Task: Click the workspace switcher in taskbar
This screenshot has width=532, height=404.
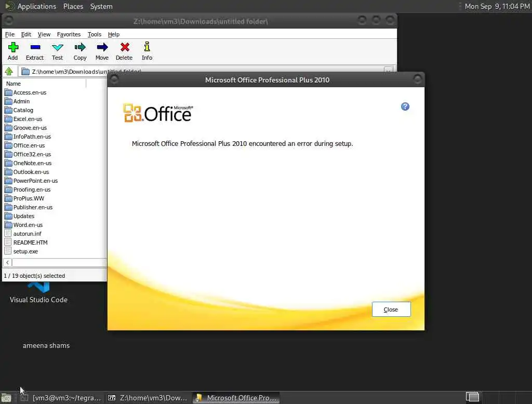Action: pyautogui.click(x=472, y=397)
